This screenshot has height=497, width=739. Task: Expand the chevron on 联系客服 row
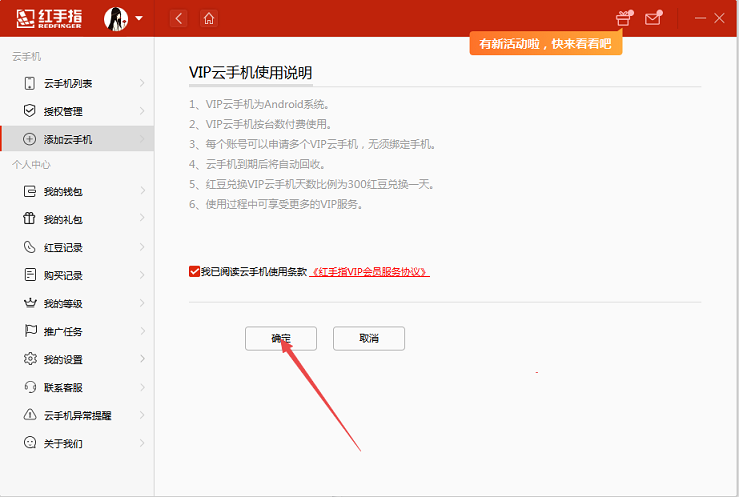tap(142, 387)
